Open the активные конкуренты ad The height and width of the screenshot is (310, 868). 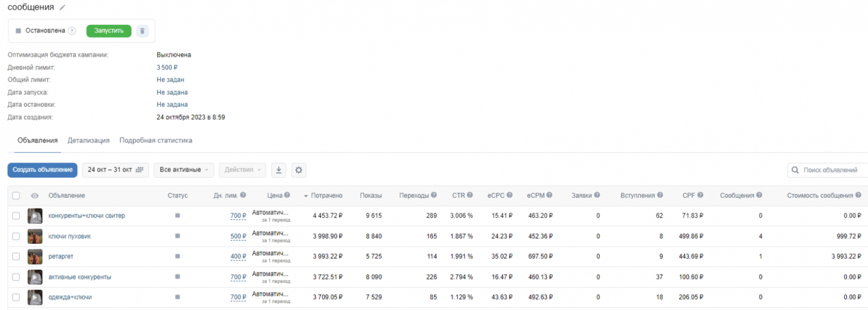pyautogui.click(x=80, y=277)
